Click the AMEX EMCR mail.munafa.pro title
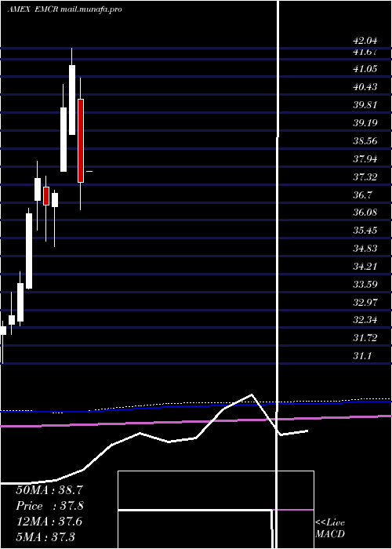 point(65,9)
